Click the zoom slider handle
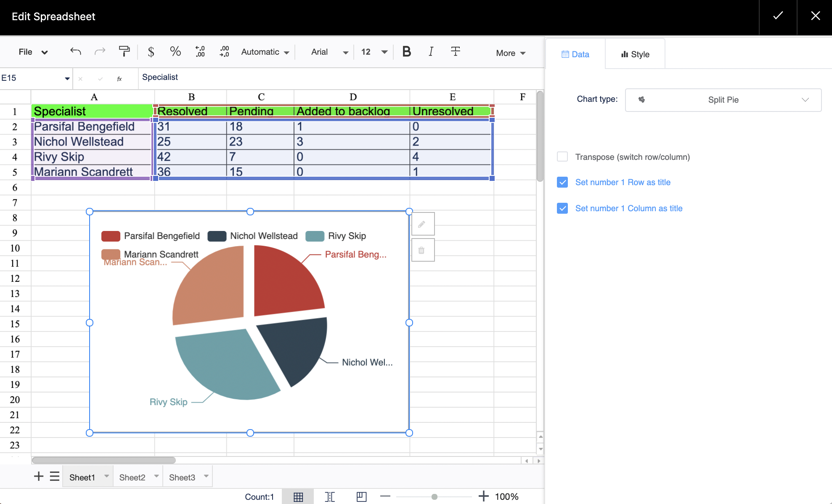 pyautogui.click(x=435, y=497)
